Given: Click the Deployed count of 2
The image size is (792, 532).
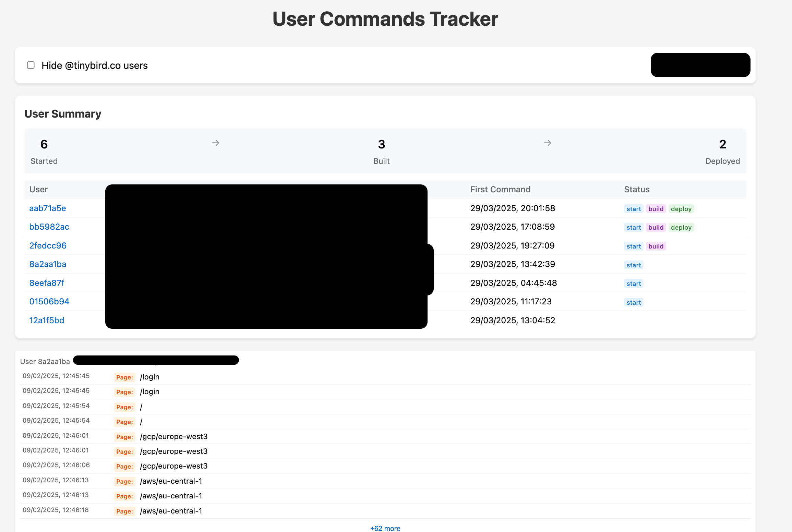Looking at the screenshot, I should (x=722, y=144).
